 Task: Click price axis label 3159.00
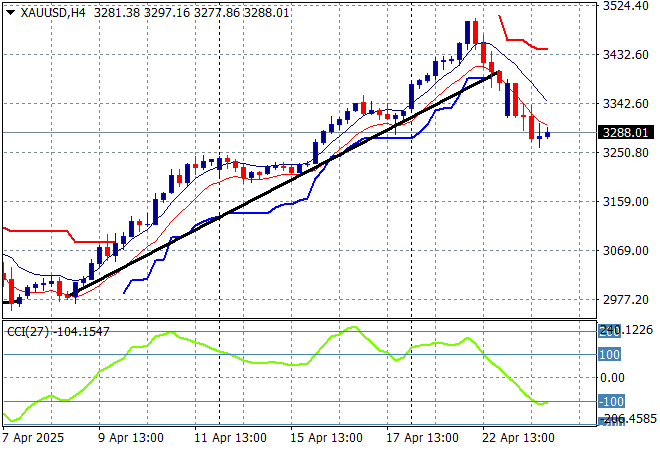click(x=625, y=202)
